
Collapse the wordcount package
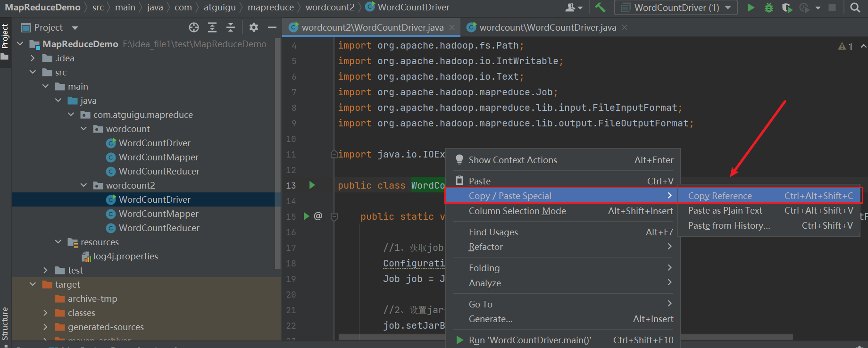coord(83,129)
